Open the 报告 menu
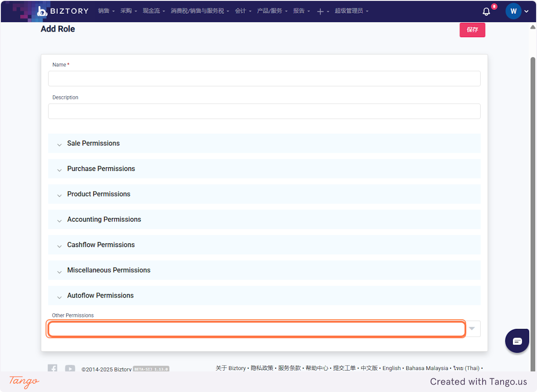The height and width of the screenshot is (392, 537). (302, 11)
